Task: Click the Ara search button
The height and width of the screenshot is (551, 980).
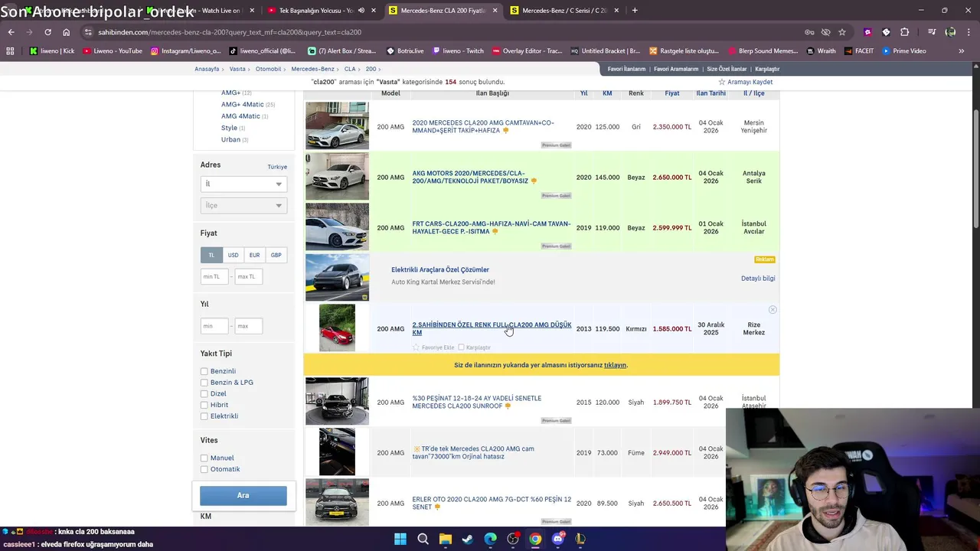Action: tap(243, 495)
